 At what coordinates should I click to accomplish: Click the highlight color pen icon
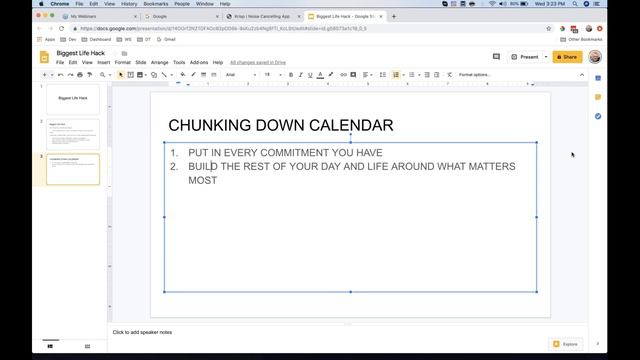coord(331,75)
